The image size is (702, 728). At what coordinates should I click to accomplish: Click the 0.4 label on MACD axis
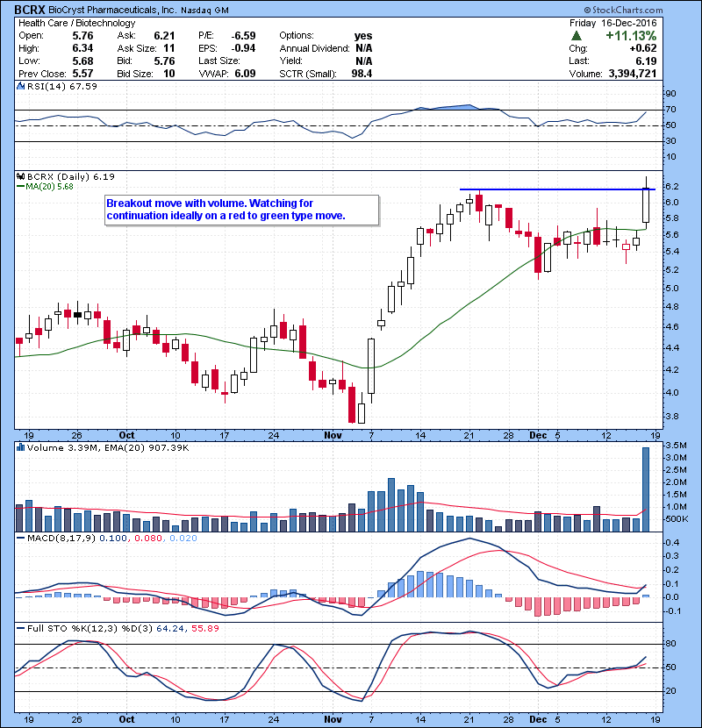click(672, 543)
